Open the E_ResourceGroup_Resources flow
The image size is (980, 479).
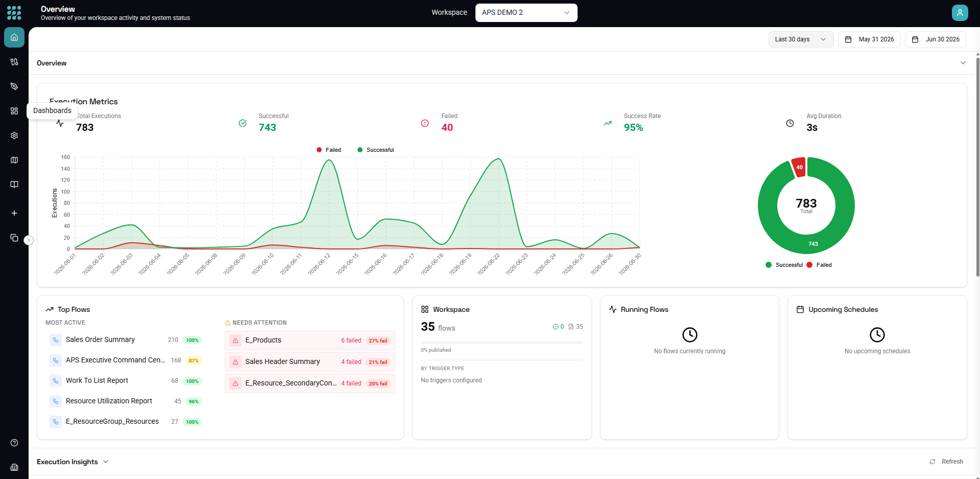tap(126, 422)
